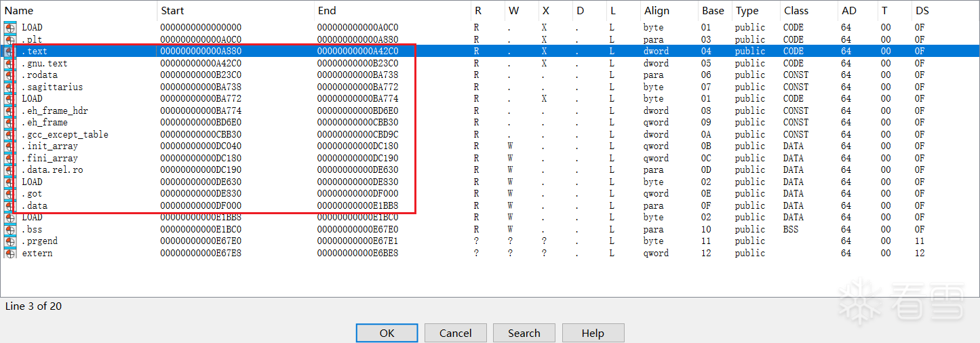980x343 pixels.
Task: Click start address 00000000000BA774 of .eh_frame_hdr
Action: click(201, 110)
